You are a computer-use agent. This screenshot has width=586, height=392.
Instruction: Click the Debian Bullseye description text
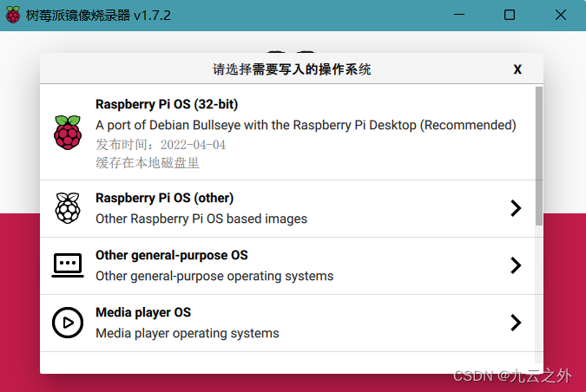[306, 125]
